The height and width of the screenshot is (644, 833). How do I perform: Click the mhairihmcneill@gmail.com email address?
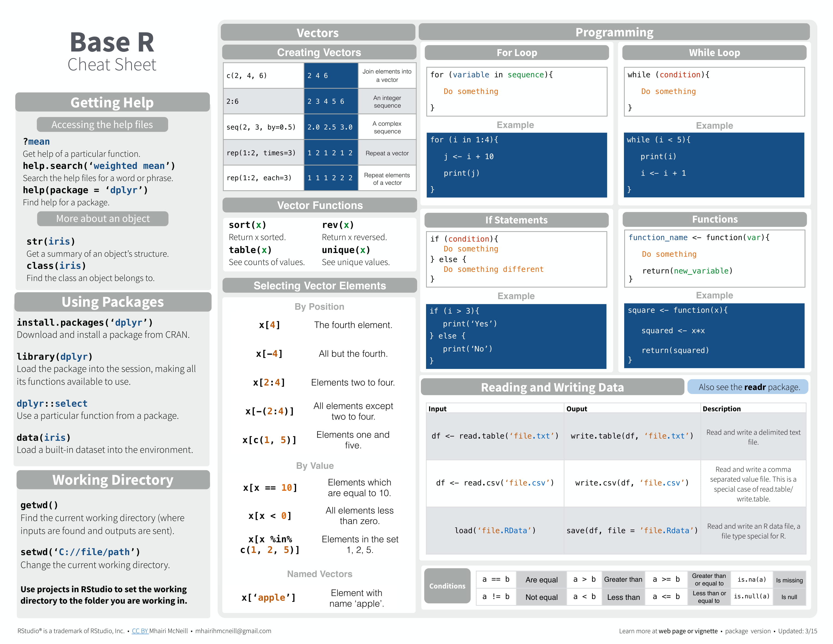(233, 631)
